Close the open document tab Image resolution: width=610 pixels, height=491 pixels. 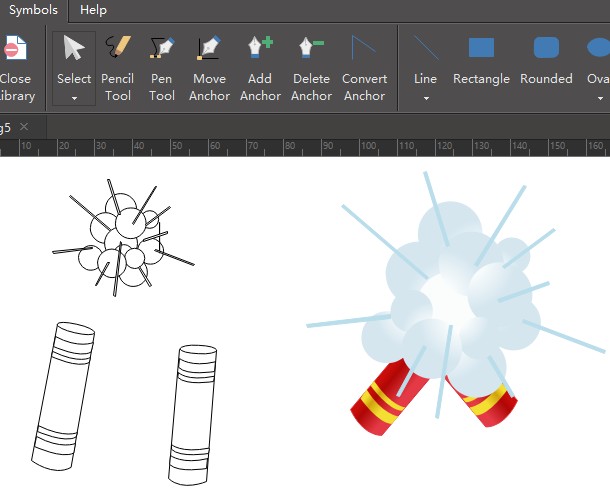24,127
